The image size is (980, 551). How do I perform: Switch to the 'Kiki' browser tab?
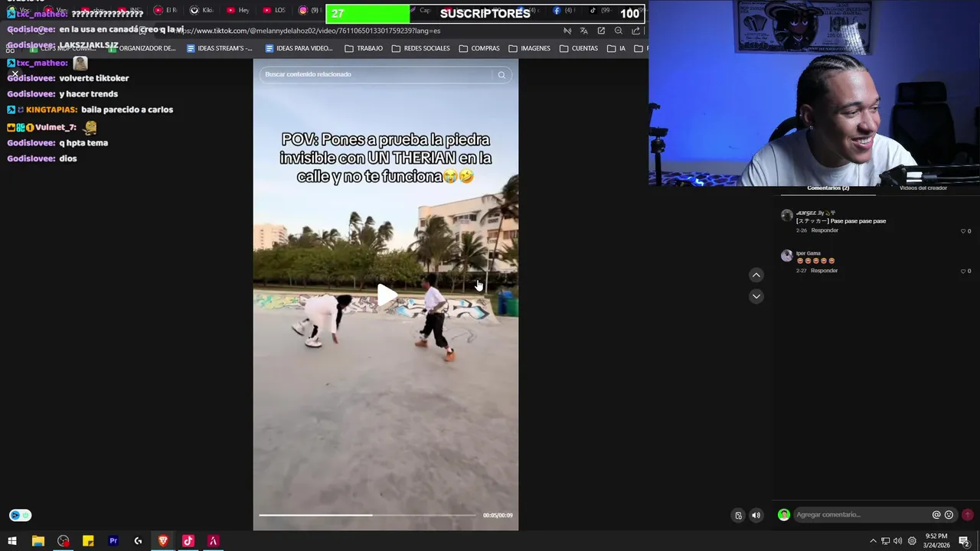202,11
